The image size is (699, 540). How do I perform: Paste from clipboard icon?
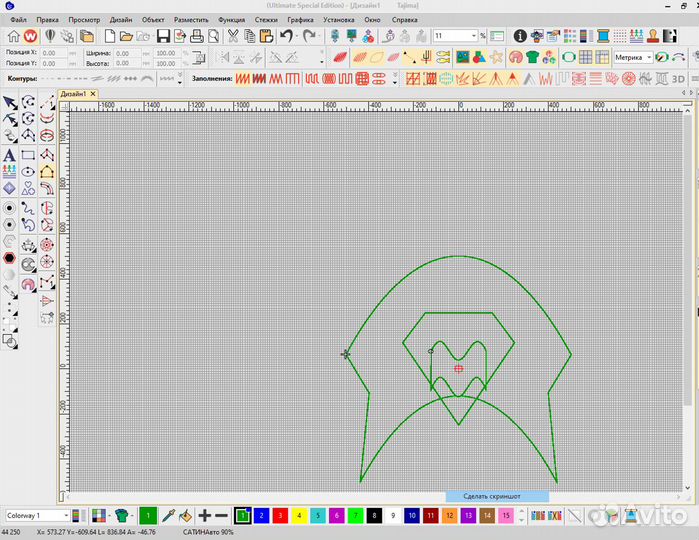point(266,36)
